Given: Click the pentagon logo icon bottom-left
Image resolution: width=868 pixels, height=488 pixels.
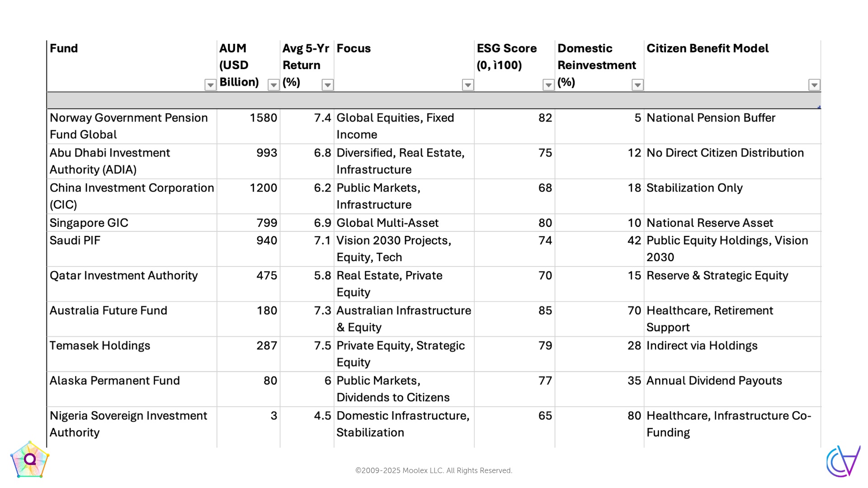Looking at the screenshot, I should [30, 460].
